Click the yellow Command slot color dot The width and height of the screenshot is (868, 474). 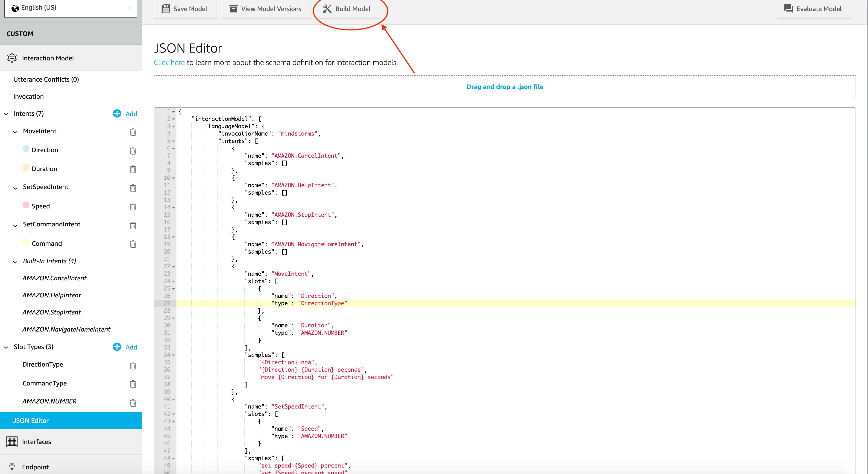[x=26, y=242]
